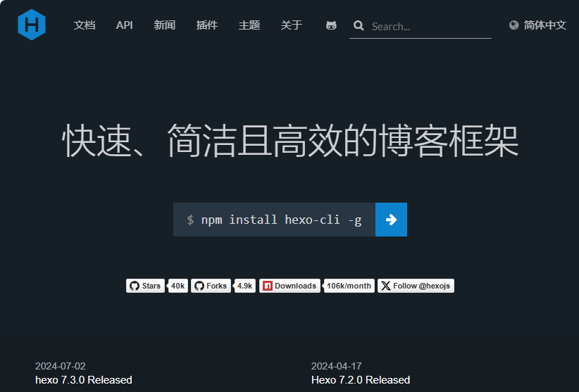Screen dimensions: 579x392
Task: Open the GitHub cat icon link
Action: point(331,25)
